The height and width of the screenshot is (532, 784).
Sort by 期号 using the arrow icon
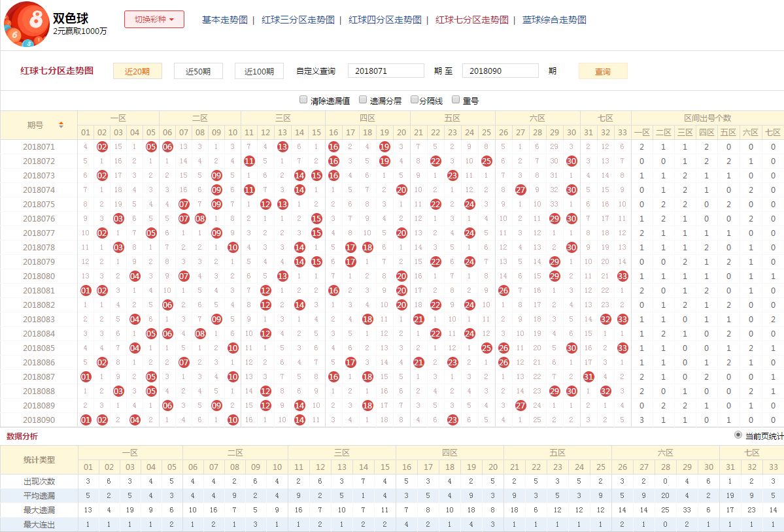tap(61, 125)
